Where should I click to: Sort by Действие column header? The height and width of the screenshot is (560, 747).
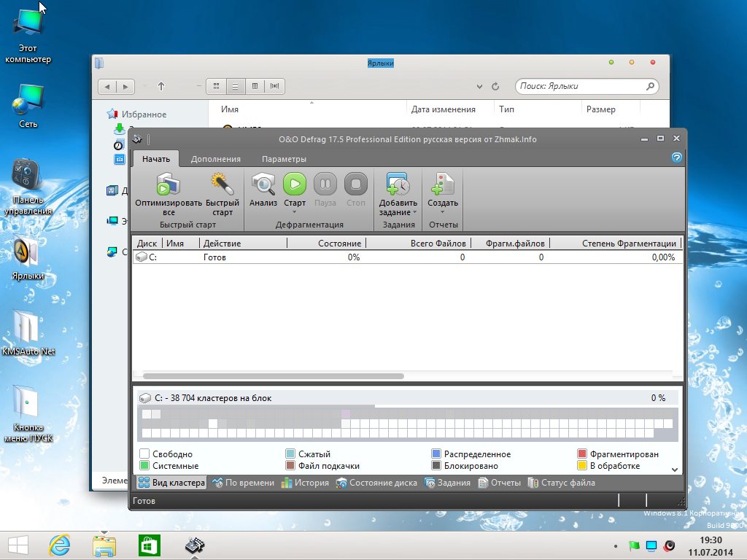click(x=243, y=244)
